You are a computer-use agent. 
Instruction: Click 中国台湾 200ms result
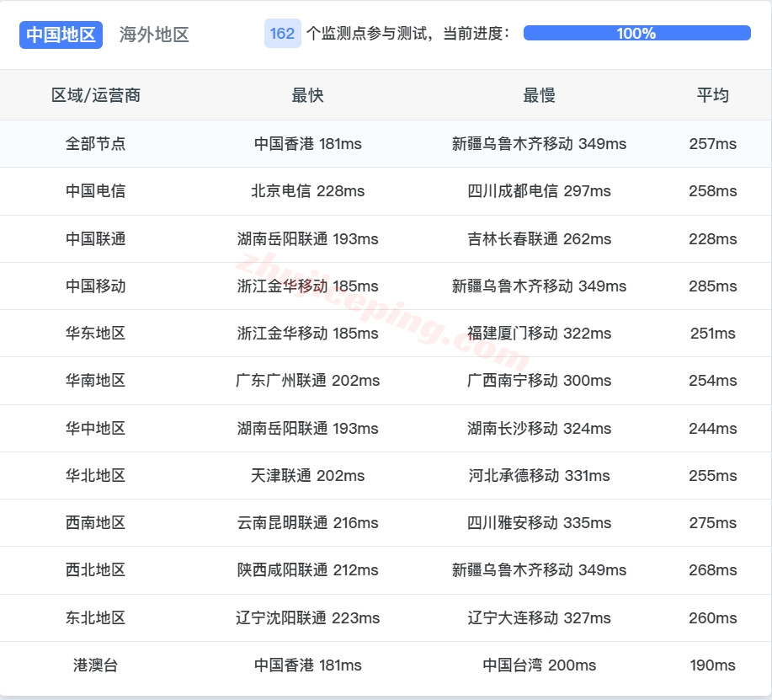coord(541,665)
